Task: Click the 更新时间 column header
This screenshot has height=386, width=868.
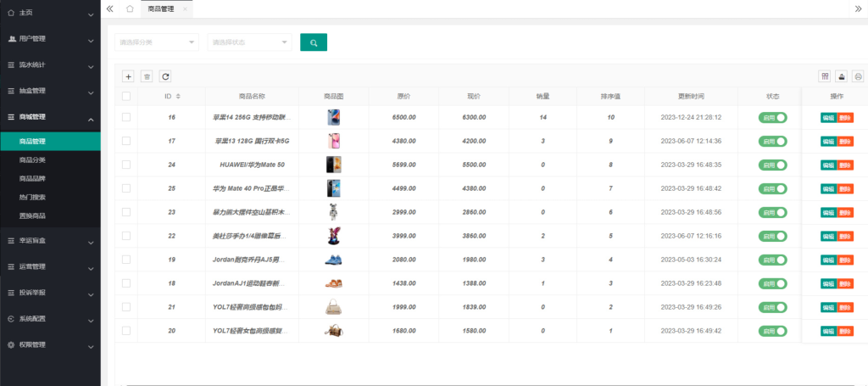Action: 691,97
